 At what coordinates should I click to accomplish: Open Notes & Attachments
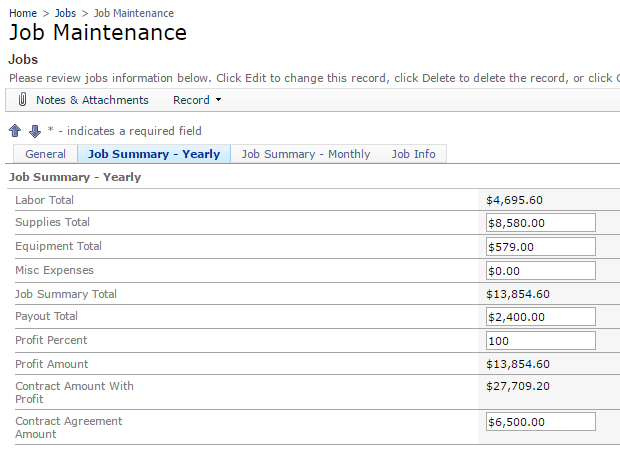92,100
